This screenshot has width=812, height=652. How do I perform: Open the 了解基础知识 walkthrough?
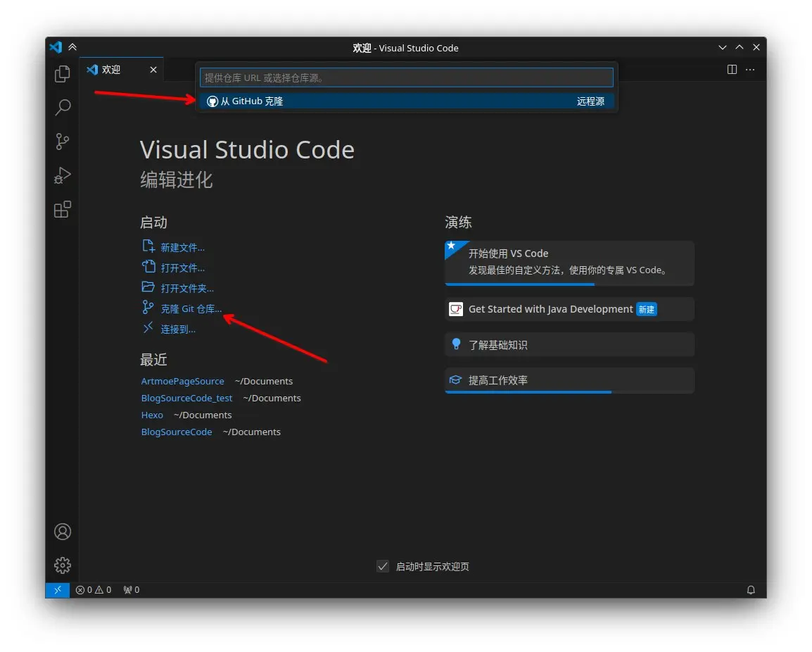point(570,344)
